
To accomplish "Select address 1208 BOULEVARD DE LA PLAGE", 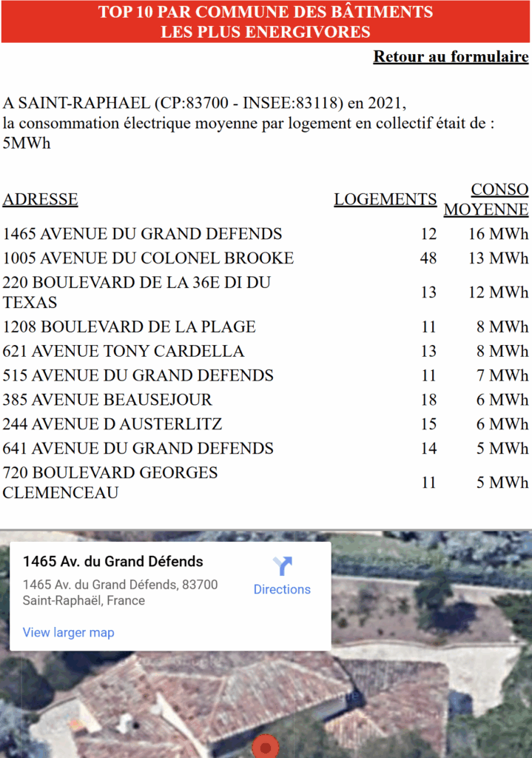I will 129,326.
